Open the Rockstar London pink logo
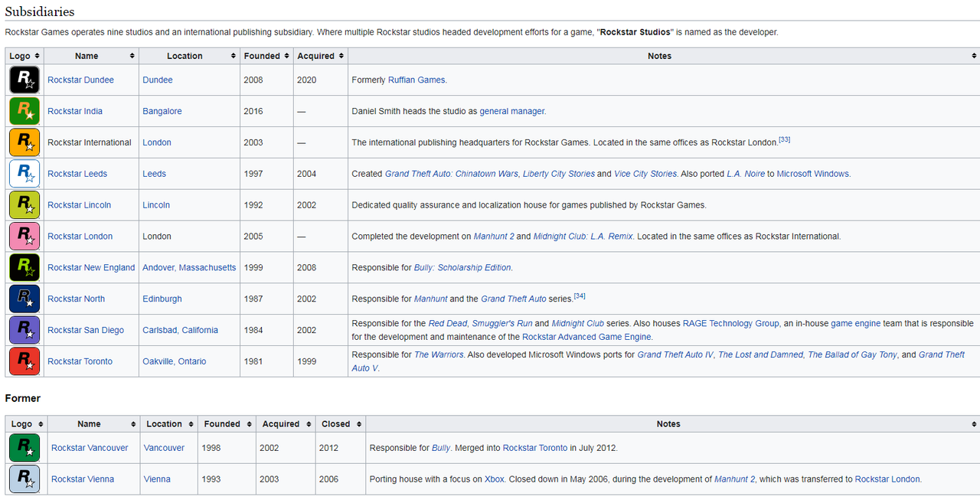Viewport: 980px width, 503px height. pyautogui.click(x=24, y=237)
